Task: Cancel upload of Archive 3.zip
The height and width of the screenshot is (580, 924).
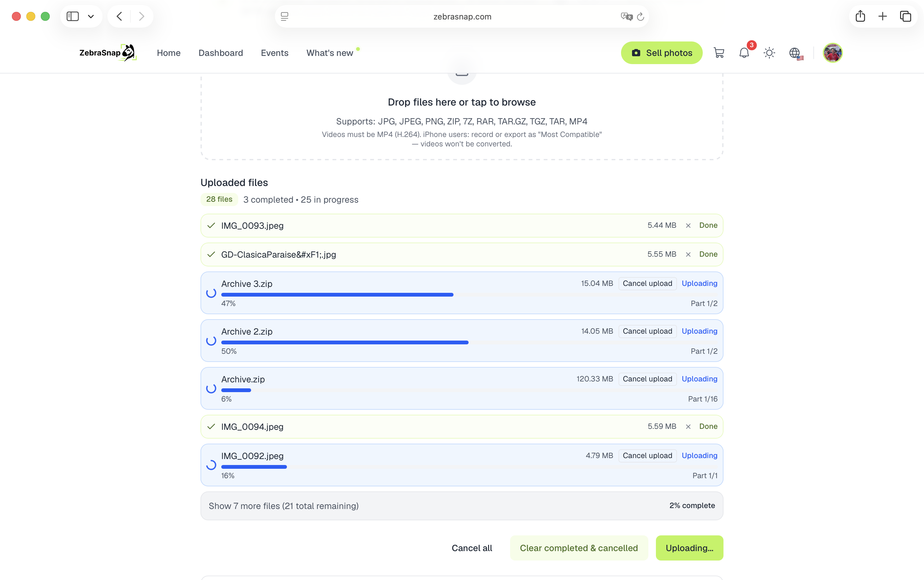Action: (x=647, y=283)
